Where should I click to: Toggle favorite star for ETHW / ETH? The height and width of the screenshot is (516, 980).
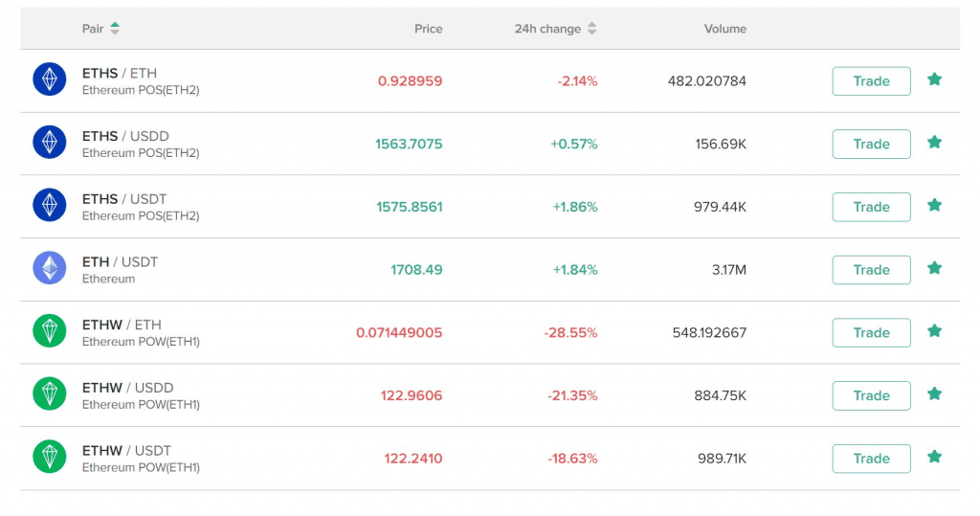(934, 331)
